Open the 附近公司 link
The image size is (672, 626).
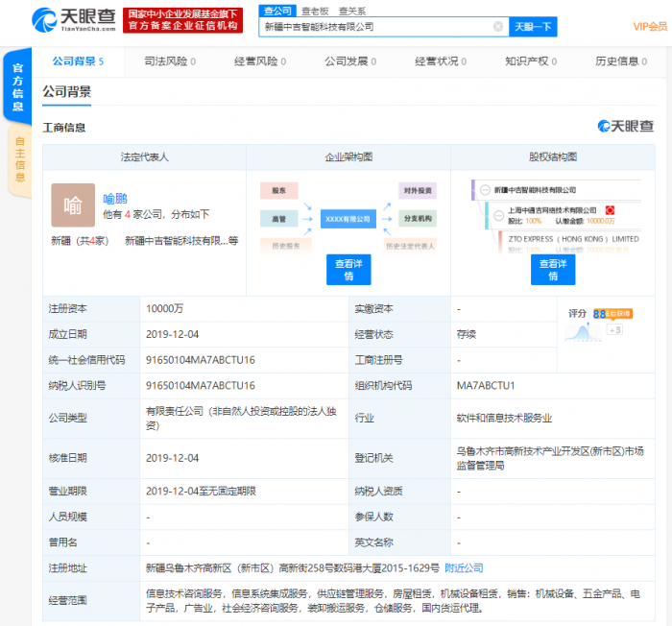pyautogui.click(x=464, y=567)
